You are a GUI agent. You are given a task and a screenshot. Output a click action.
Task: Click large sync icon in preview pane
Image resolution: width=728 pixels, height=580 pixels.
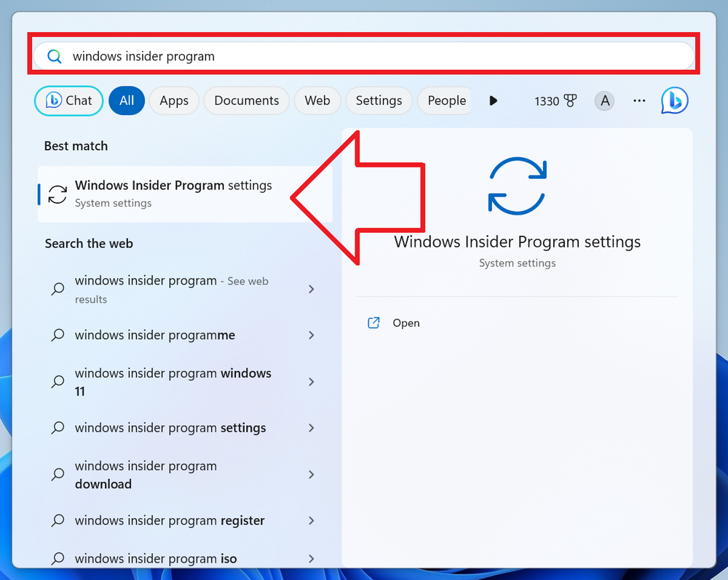517,186
